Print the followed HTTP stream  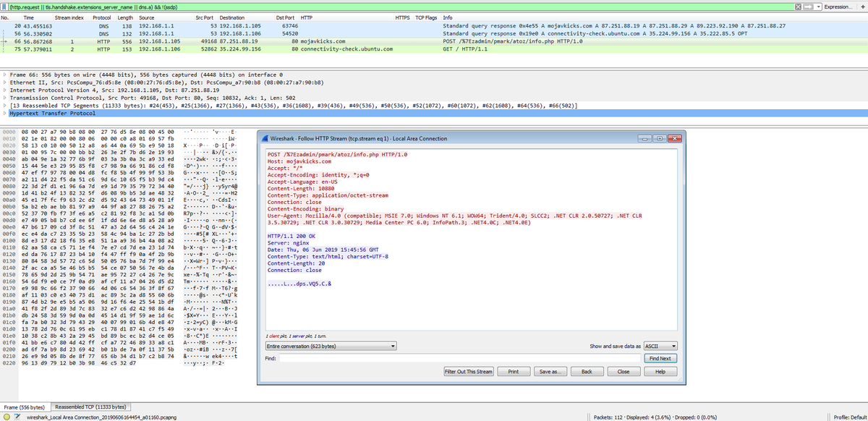pyautogui.click(x=513, y=372)
